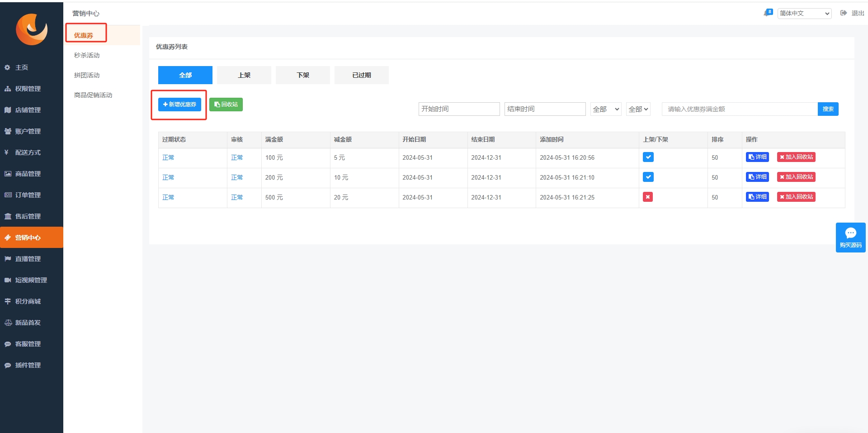
Task: Click 正常 audit status in the 200 元 row
Action: (237, 177)
